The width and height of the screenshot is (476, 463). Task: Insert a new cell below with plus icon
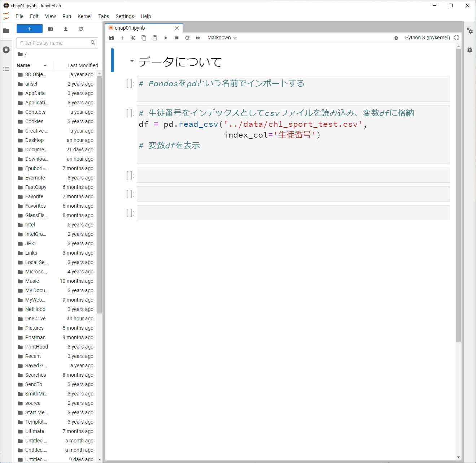(122, 38)
